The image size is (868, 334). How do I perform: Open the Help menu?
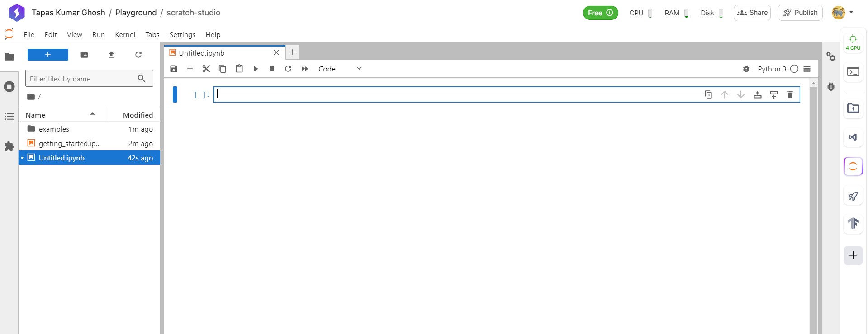213,34
